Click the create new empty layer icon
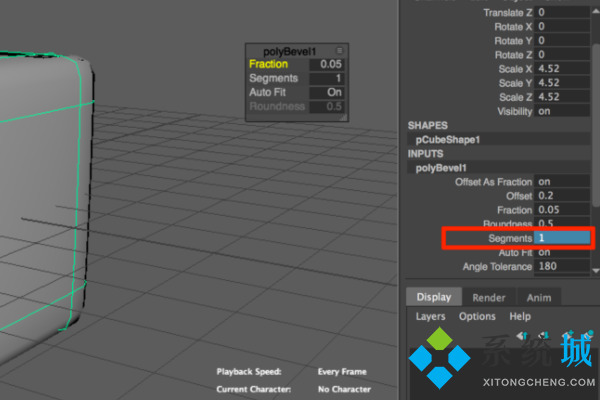This screenshot has width=600, height=400. pyautogui.click(x=566, y=336)
